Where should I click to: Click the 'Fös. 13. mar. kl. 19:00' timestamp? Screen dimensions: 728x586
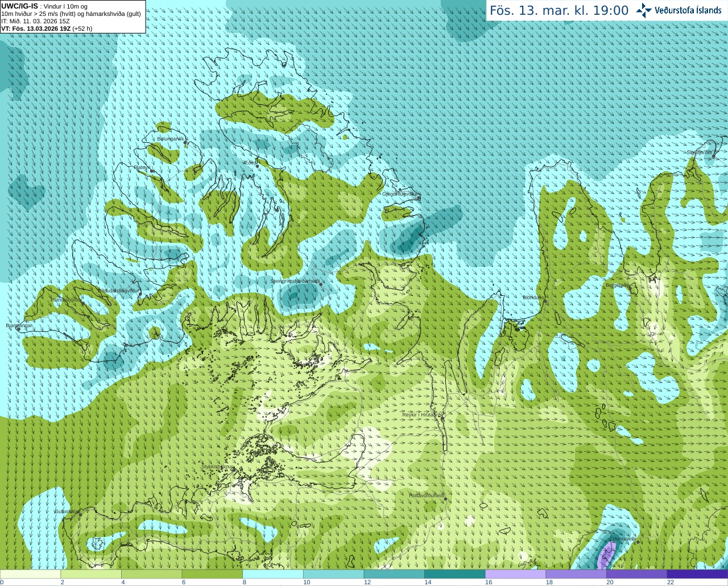559,11
